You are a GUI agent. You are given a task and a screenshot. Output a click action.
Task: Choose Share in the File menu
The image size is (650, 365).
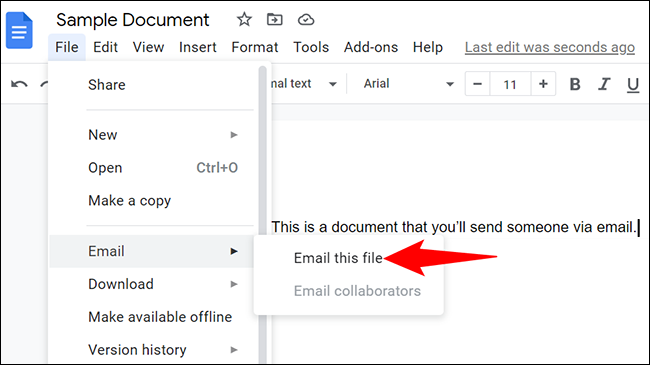coord(151,85)
